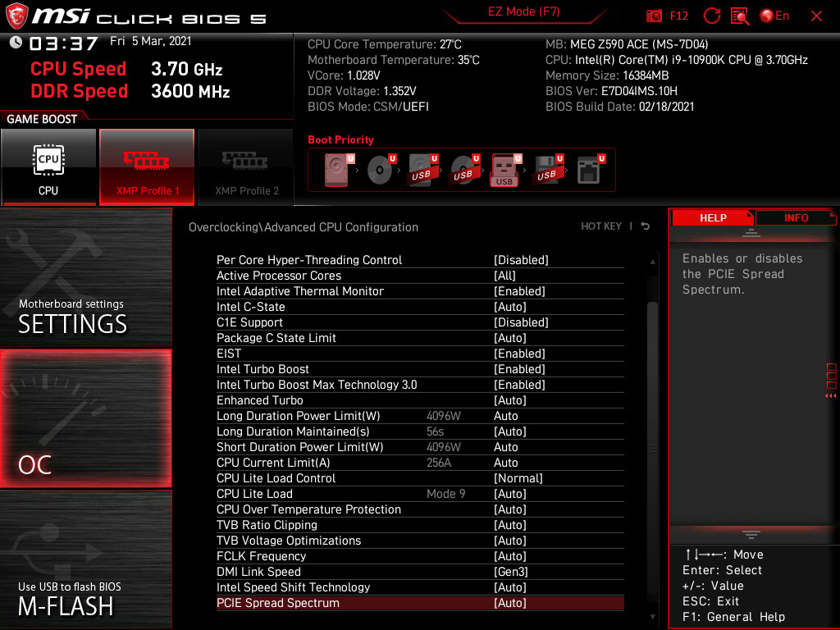The image size is (840, 630).
Task: Select the CD/DVD drive in Boot Priority
Action: pyautogui.click(x=380, y=168)
